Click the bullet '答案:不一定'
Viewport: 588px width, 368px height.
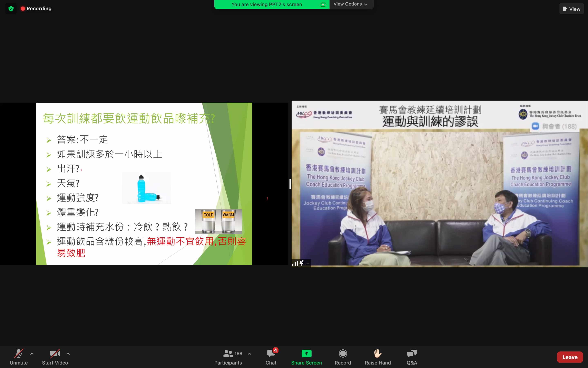[82, 139]
